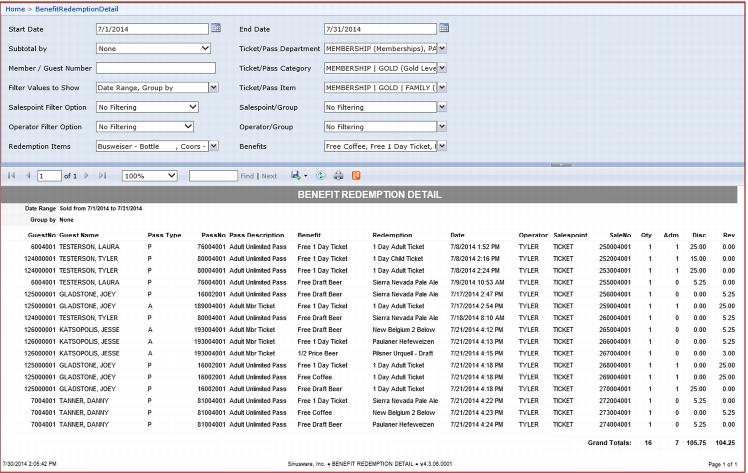
Task: Expand the Salespoint Filter Option dropdown
Action: [188, 107]
